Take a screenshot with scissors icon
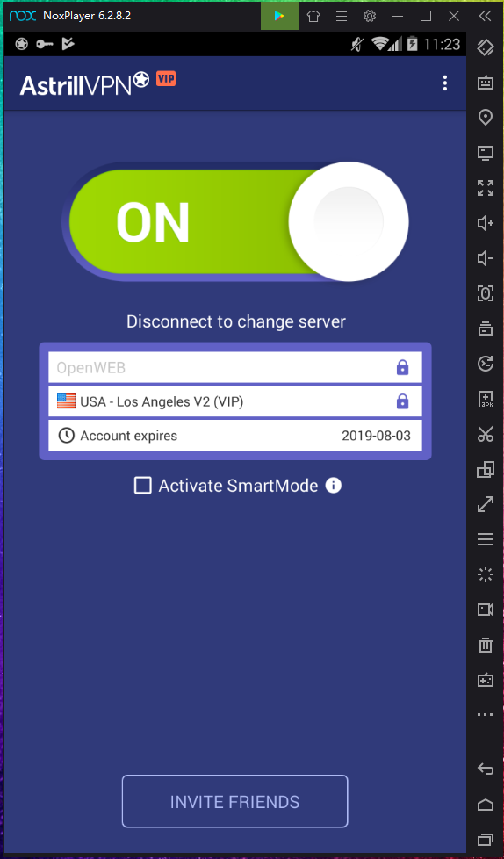This screenshot has width=504, height=859. tap(486, 434)
